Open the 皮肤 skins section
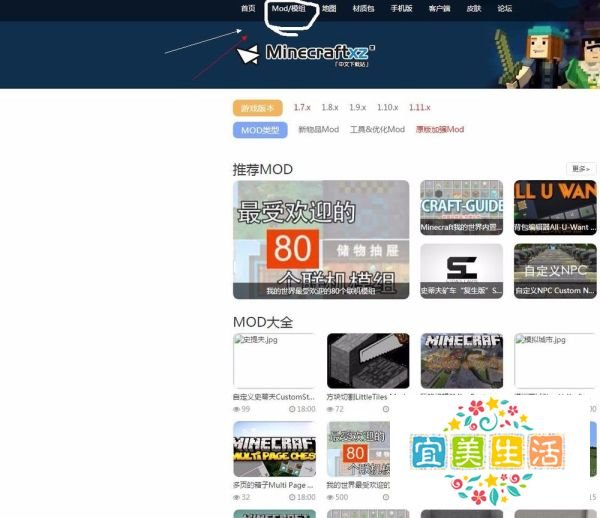 (474, 8)
